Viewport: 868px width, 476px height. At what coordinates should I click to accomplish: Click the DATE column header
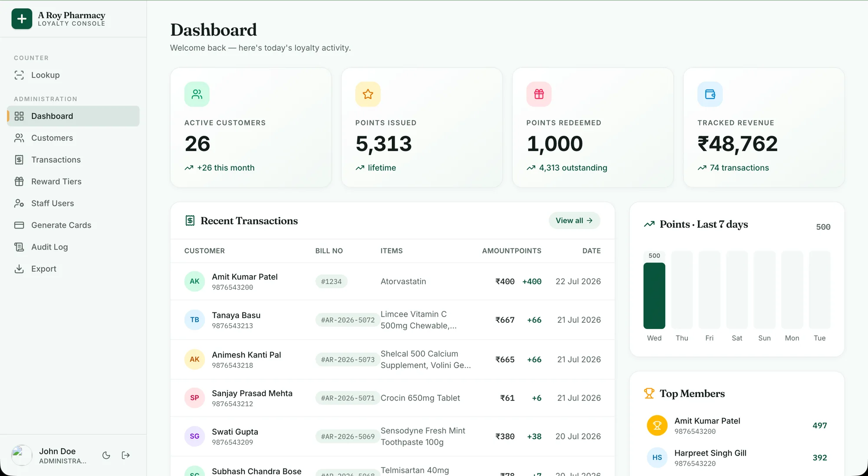[x=592, y=251]
